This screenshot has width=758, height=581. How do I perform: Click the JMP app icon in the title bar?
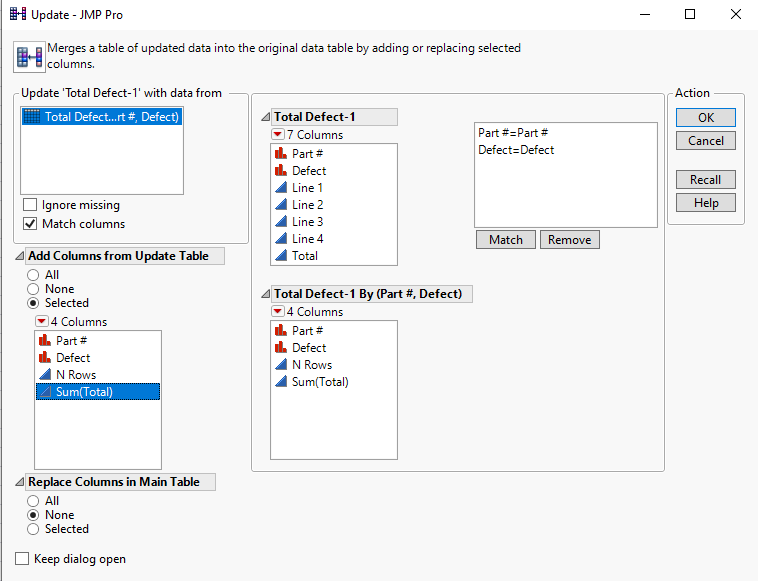[x=17, y=15]
